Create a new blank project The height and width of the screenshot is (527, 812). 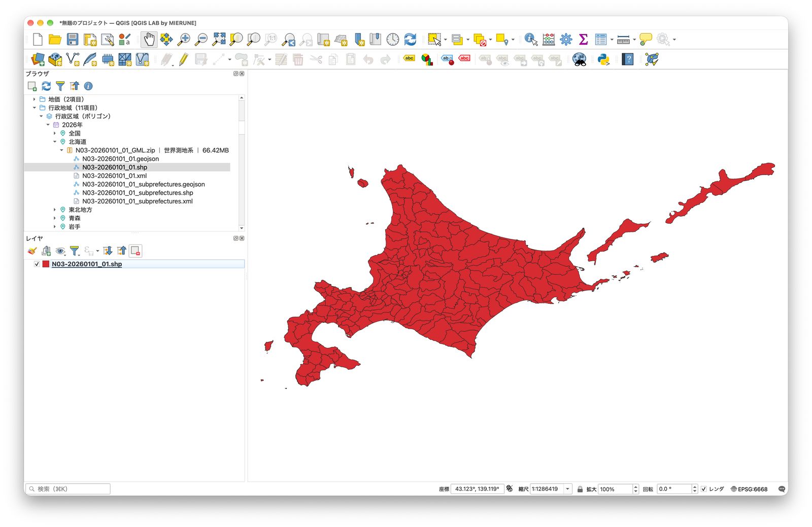coord(38,39)
